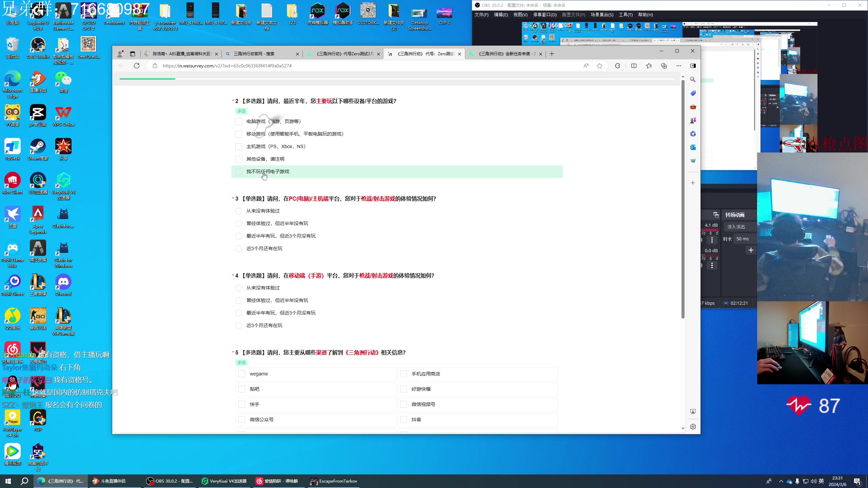Image resolution: width=868 pixels, height=488 pixels.
Task: Check 其他设备，请注明 option
Action: click(x=239, y=159)
